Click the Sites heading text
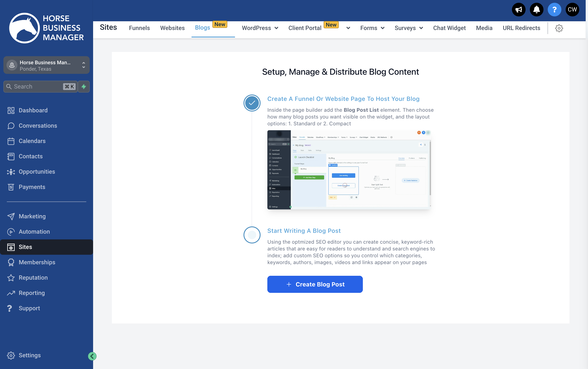Screen dimensions: 588x369 (x=108, y=27)
